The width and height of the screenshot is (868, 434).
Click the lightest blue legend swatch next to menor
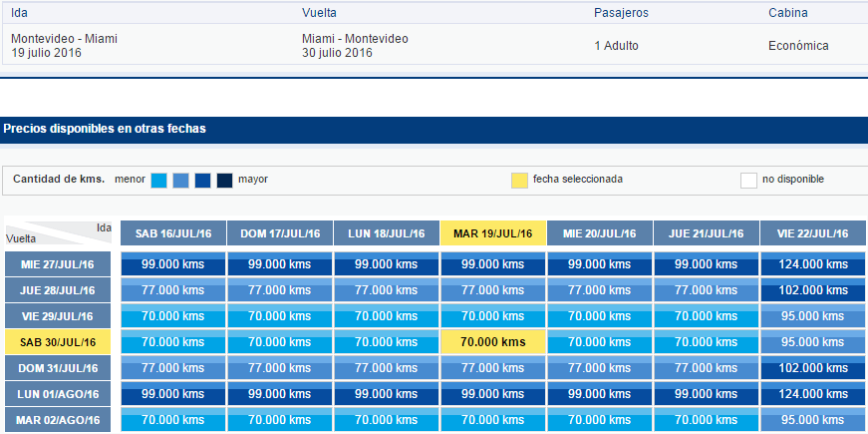[x=158, y=181]
